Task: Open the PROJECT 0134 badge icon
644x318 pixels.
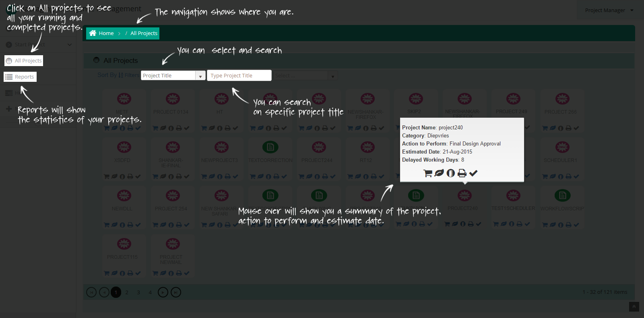Action: [173, 99]
